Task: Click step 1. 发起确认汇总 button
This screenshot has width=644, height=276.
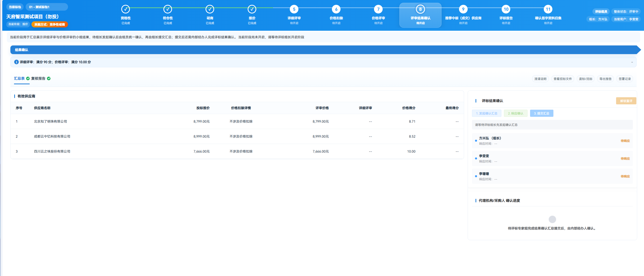Action: point(487,113)
